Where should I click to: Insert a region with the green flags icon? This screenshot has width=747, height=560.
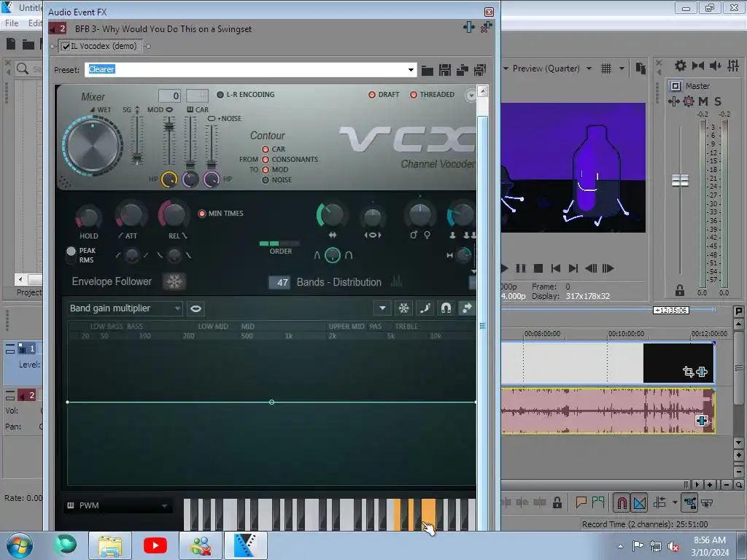coord(598,502)
